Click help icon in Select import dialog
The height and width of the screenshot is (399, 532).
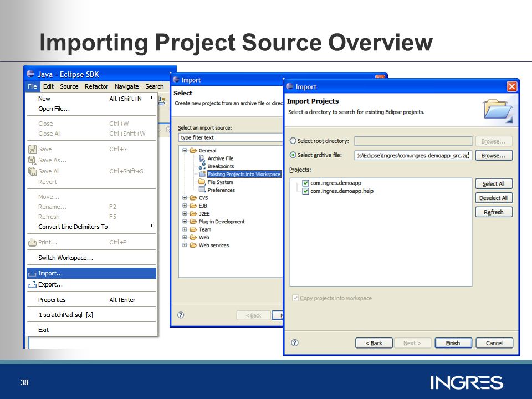tap(181, 315)
